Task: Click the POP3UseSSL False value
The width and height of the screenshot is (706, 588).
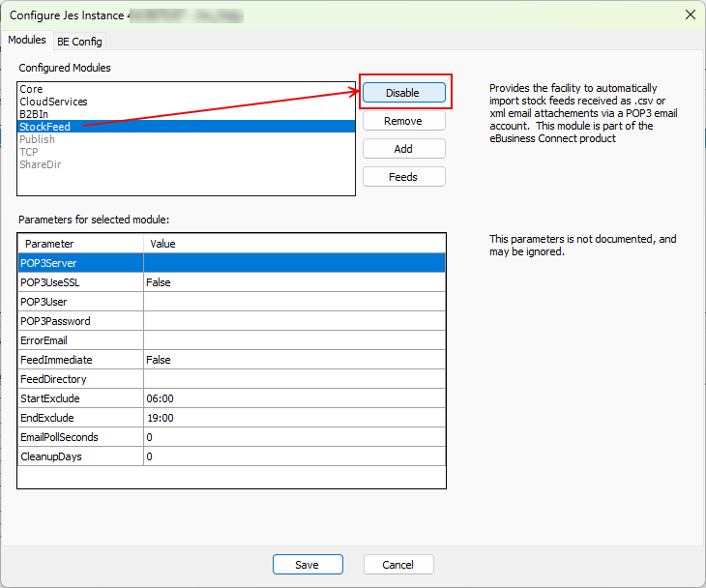Action: [x=294, y=282]
